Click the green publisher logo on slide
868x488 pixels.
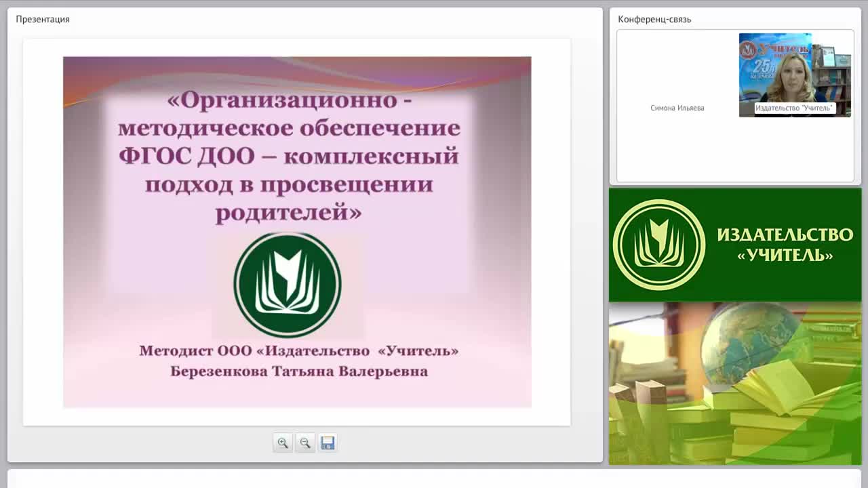288,285
